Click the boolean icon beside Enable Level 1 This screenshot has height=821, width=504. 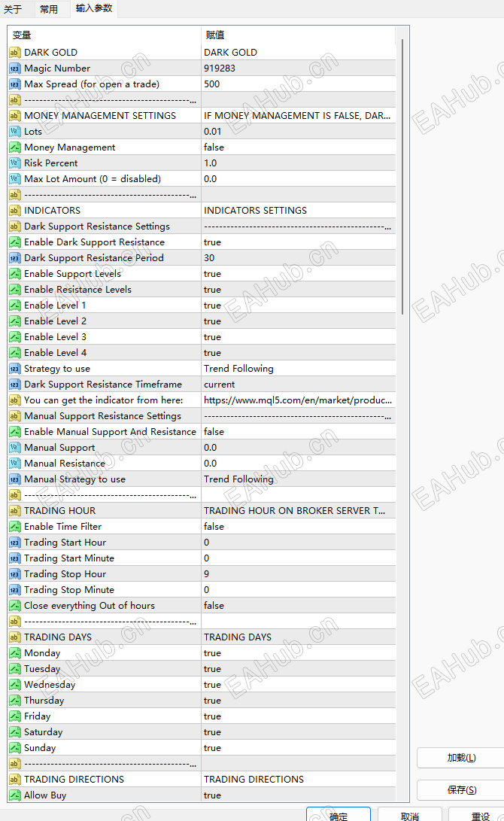[14, 306]
